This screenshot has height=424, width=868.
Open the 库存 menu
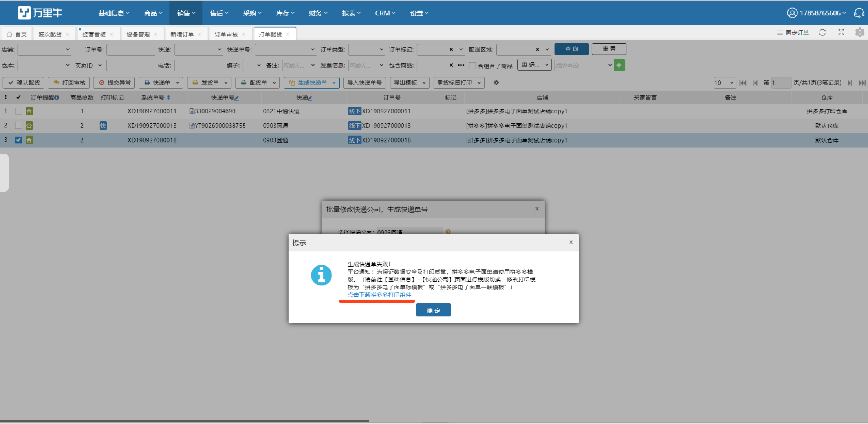coord(285,13)
